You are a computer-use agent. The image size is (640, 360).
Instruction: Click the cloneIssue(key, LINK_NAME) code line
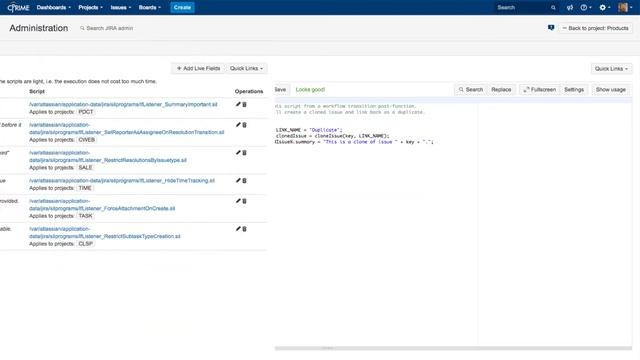(x=332, y=136)
